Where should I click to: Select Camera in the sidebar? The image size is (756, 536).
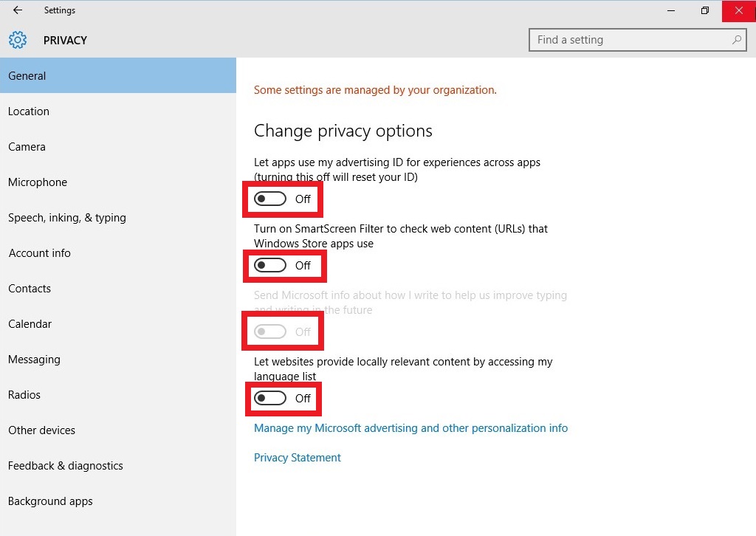click(x=27, y=147)
